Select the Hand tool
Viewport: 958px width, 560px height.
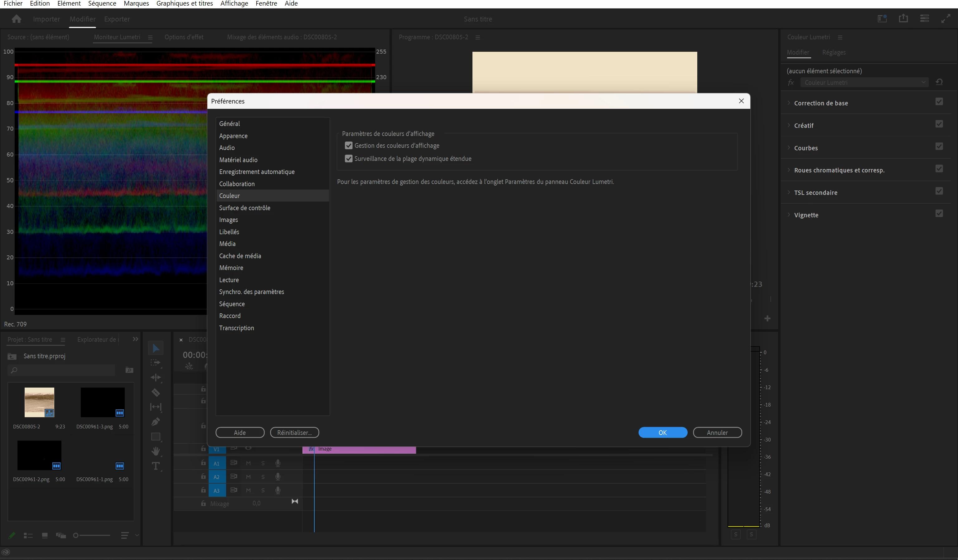pyautogui.click(x=156, y=451)
